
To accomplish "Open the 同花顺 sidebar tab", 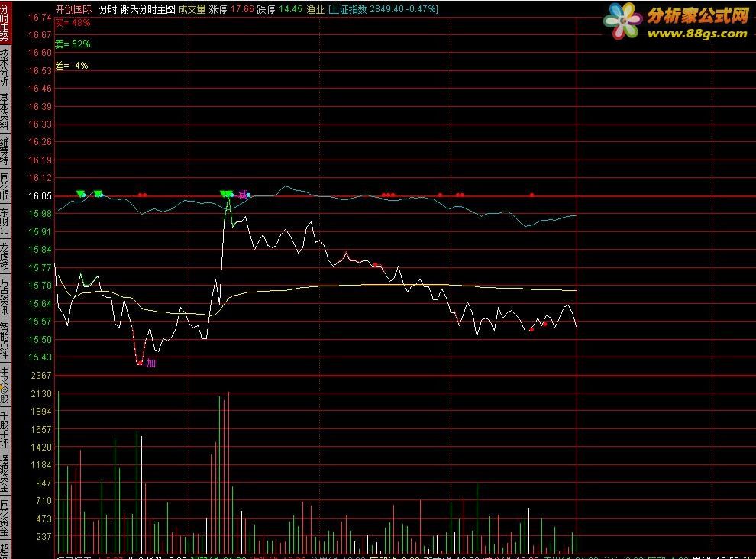I will [x=5, y=186].
